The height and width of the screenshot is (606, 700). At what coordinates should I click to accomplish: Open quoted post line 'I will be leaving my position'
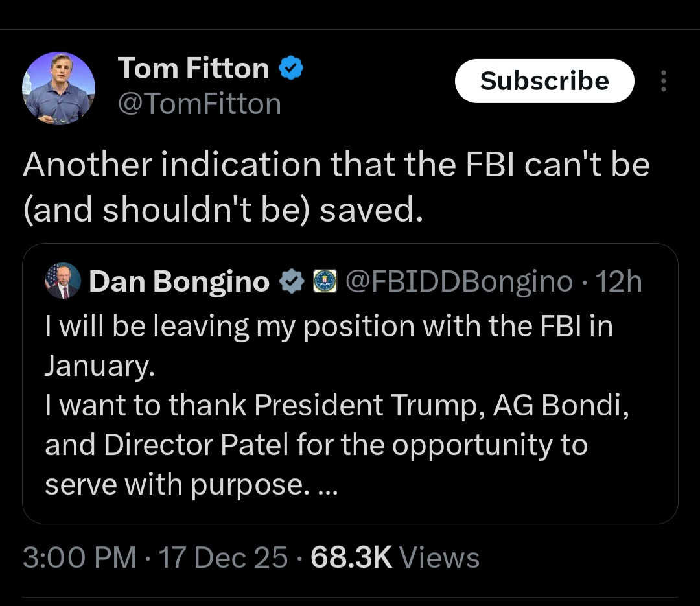(328, 327)
